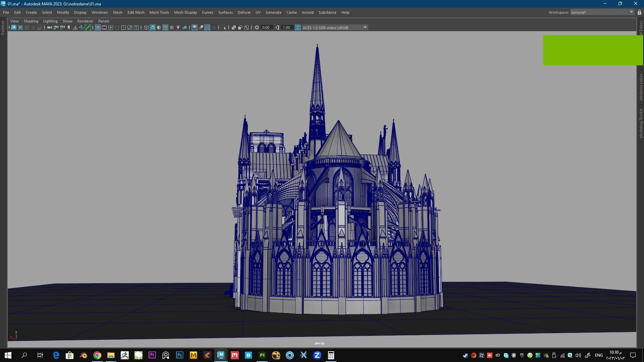644x362 pixels.
Task: Toggle the Field Chart icon
Action: (123, 27)
